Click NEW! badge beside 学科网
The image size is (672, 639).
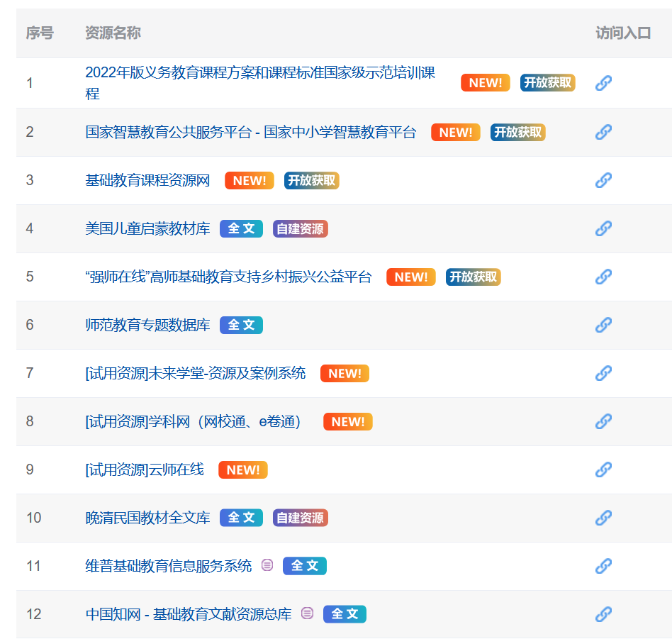point(348,421)
